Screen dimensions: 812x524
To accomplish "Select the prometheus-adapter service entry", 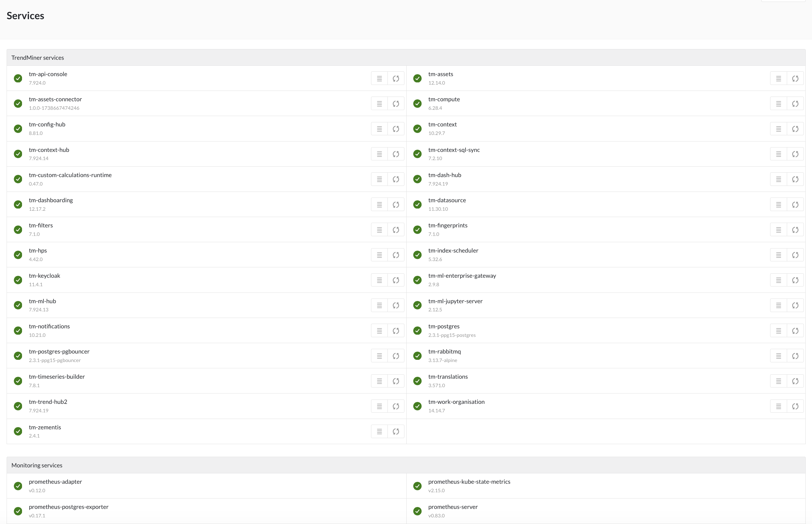I will [55, 482].
